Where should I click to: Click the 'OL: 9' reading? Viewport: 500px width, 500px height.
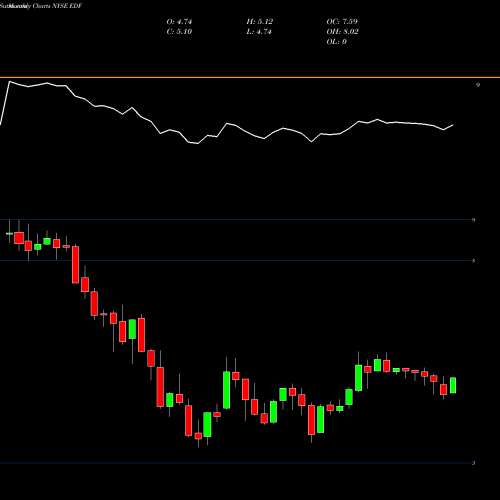click(x=336, y=42)
